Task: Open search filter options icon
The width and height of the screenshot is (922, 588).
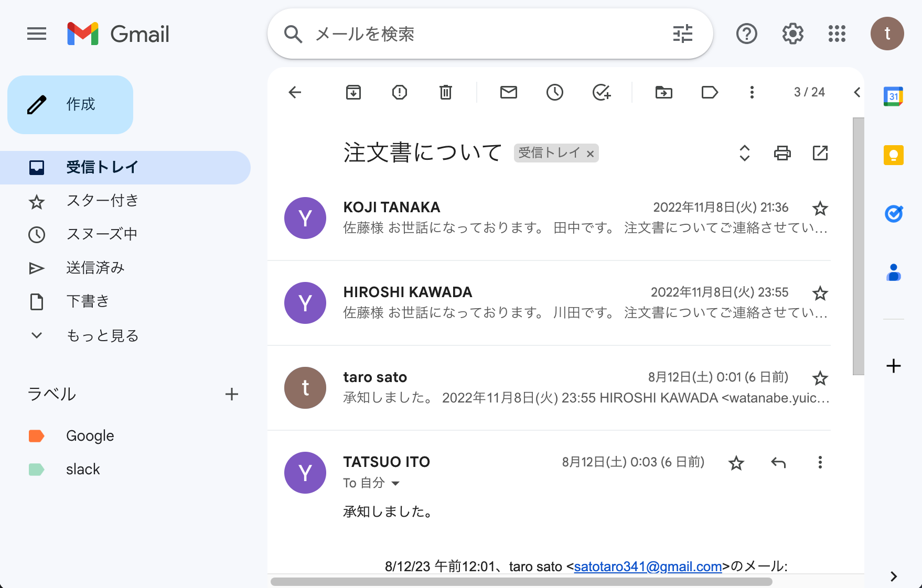Action: point(683,34)
